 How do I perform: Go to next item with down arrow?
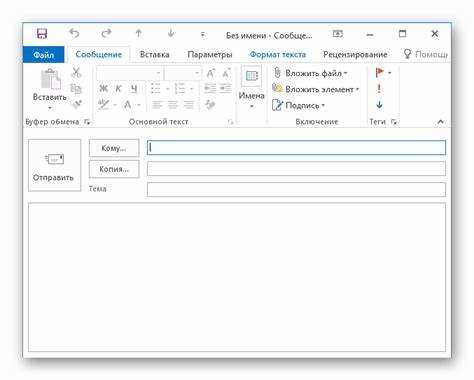click(171, 33)
